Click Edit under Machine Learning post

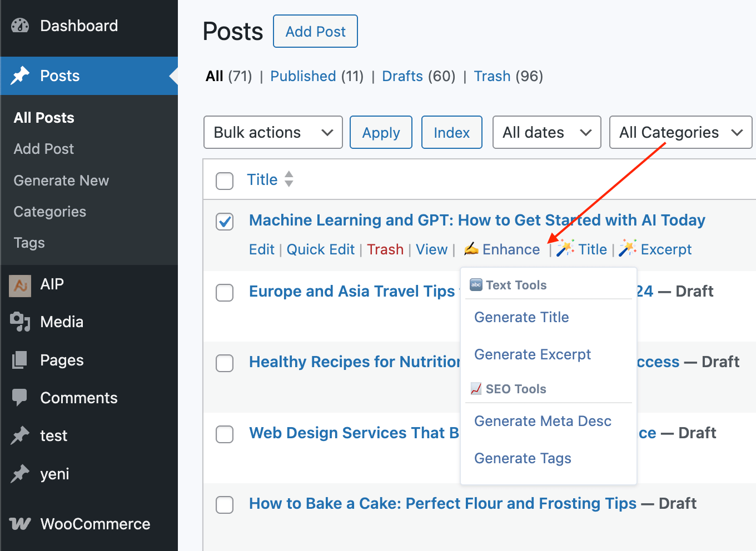[261, 249]
